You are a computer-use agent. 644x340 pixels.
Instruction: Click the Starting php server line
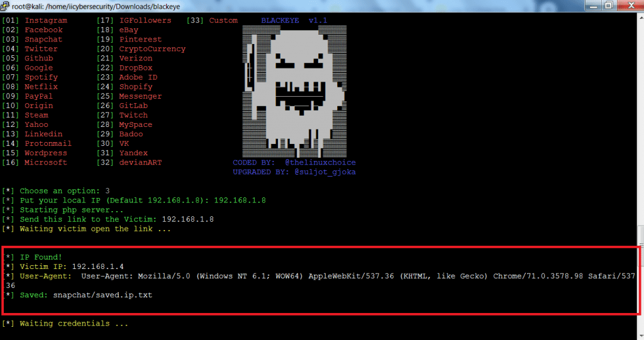pyautogui.click(x=62, y=209)
